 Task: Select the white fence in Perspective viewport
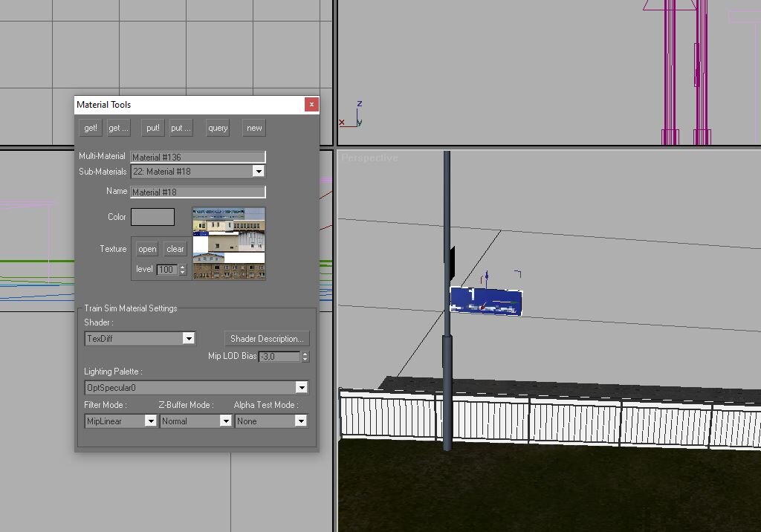pos(549,420)
